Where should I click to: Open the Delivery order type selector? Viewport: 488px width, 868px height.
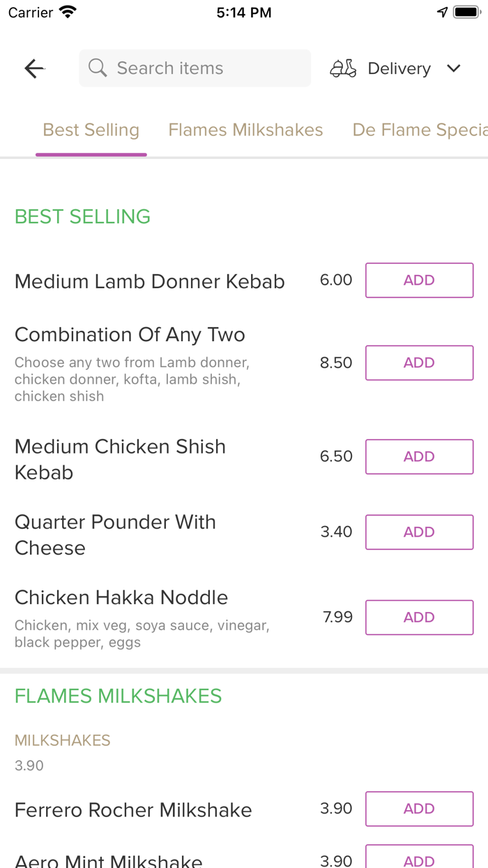(399, 68)
